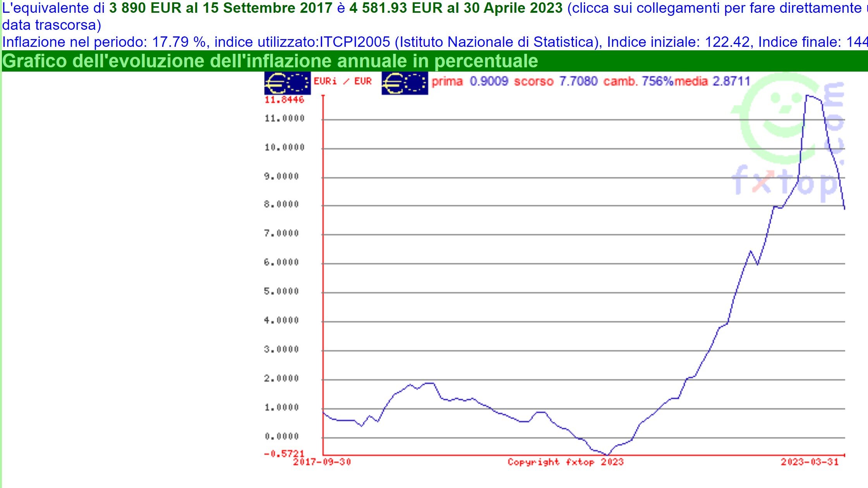Open the '3 890 EUR al 15 Settembre 2017' link
Image resolution: width=868 pixels, height=488 pixels.
pyautogui.click(x=221, y=8)
